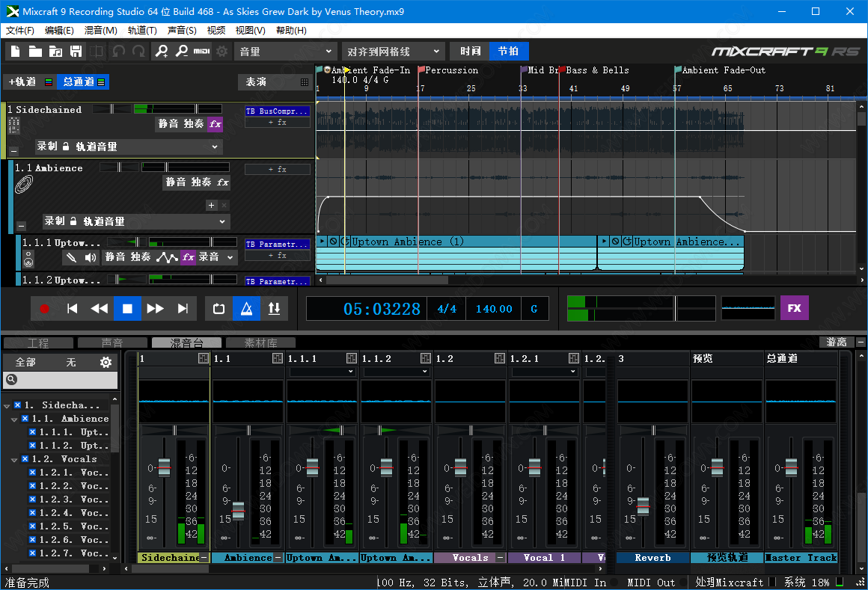868x590 pixels.
Task: Click the mixer settings gear icon
Action: click(x=106, y=362)
